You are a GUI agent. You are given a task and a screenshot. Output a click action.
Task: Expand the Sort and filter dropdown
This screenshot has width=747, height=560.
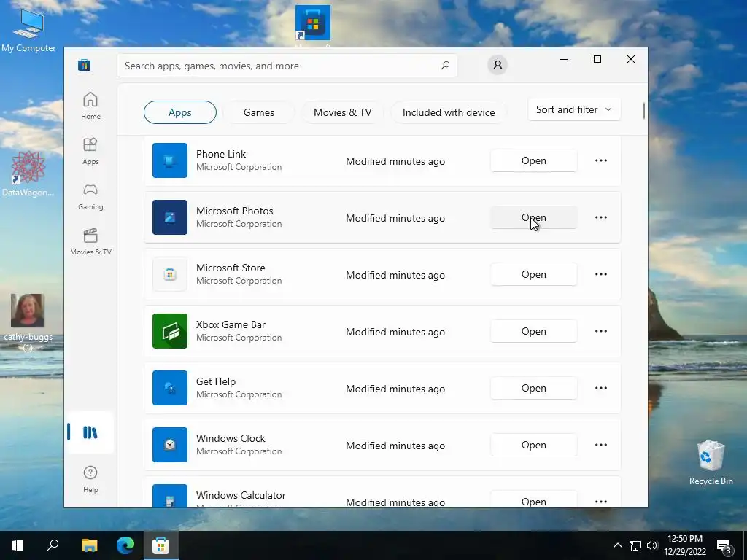[573, 109]
